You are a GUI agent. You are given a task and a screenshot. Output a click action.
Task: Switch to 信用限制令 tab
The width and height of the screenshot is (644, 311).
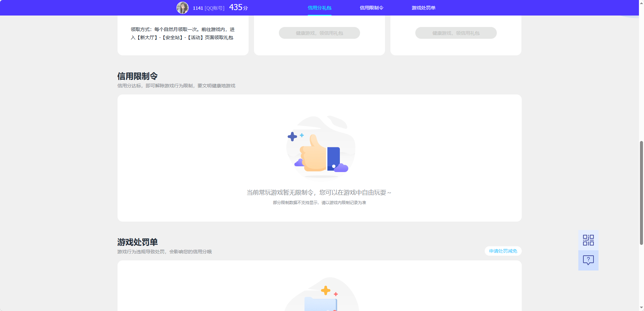pyautogui.click(x=372, y=8)
